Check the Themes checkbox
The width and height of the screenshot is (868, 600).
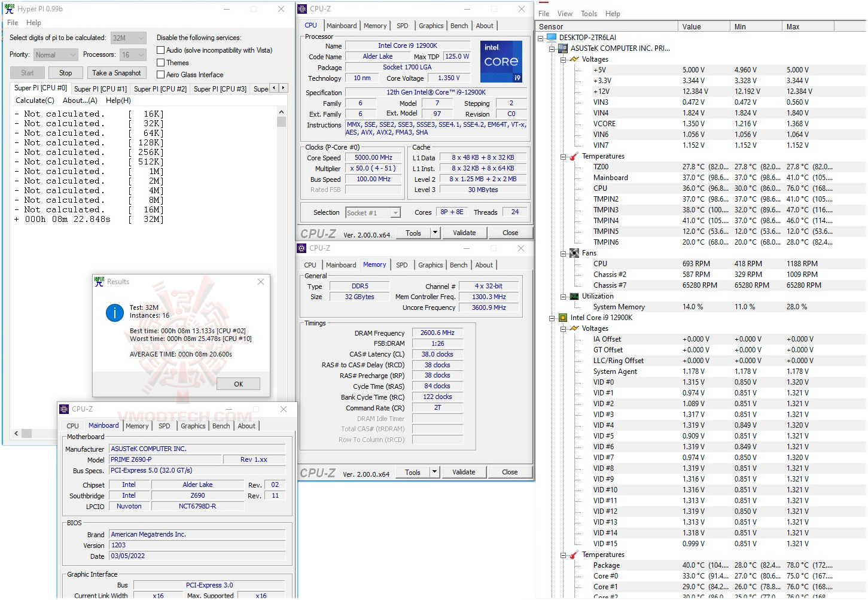point(160,62)
